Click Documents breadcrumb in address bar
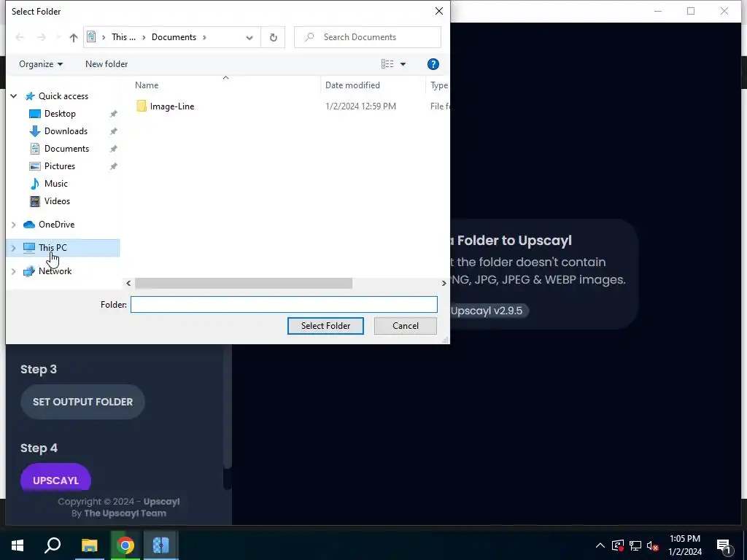The height and width of the screenshot is (560, 747). (x=174, y=37)
